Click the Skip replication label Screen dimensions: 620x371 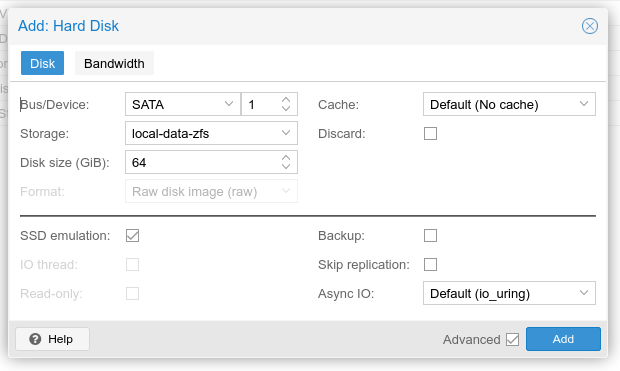point(364,265)
